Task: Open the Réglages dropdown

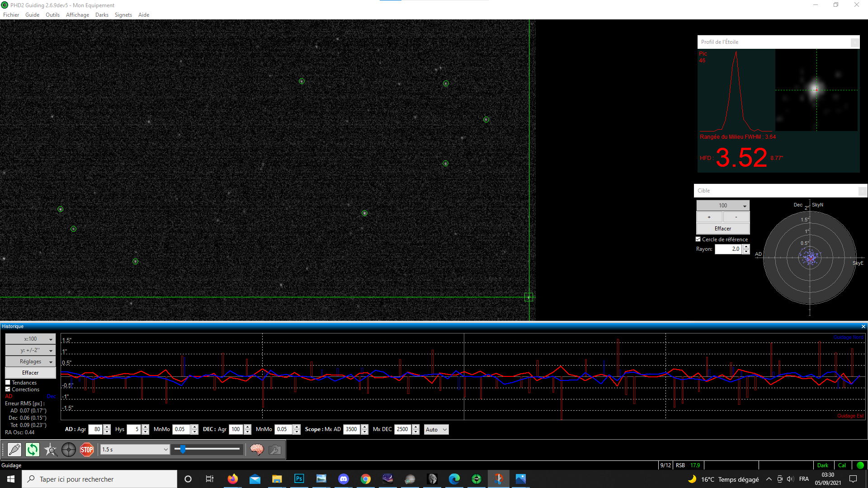Action: [30, 361]
